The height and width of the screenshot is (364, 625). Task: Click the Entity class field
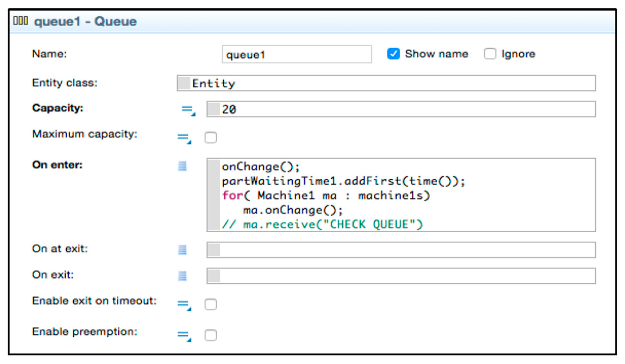pyautogui.click(x=387, y=83)
